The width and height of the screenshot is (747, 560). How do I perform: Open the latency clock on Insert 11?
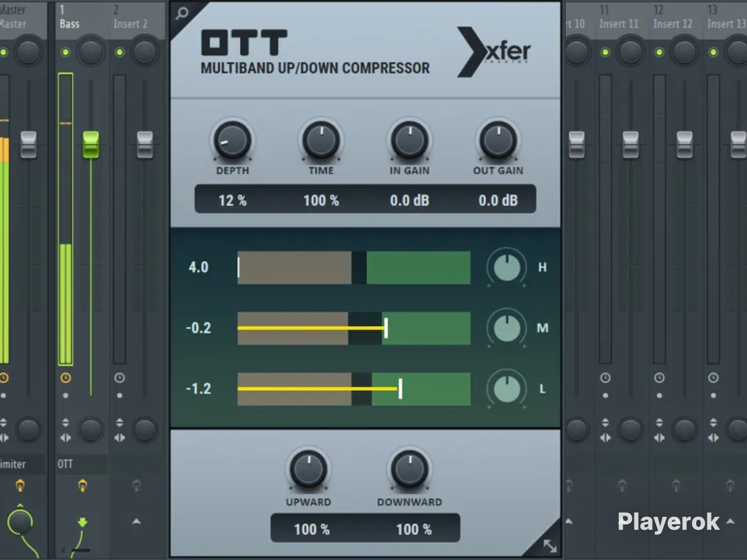pos(605,378)
